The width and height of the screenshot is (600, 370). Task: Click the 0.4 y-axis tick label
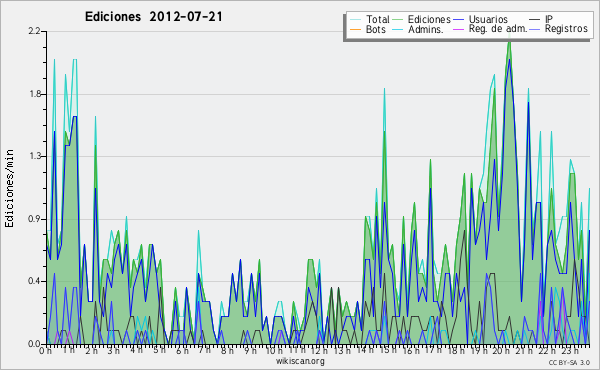(34, 281)
